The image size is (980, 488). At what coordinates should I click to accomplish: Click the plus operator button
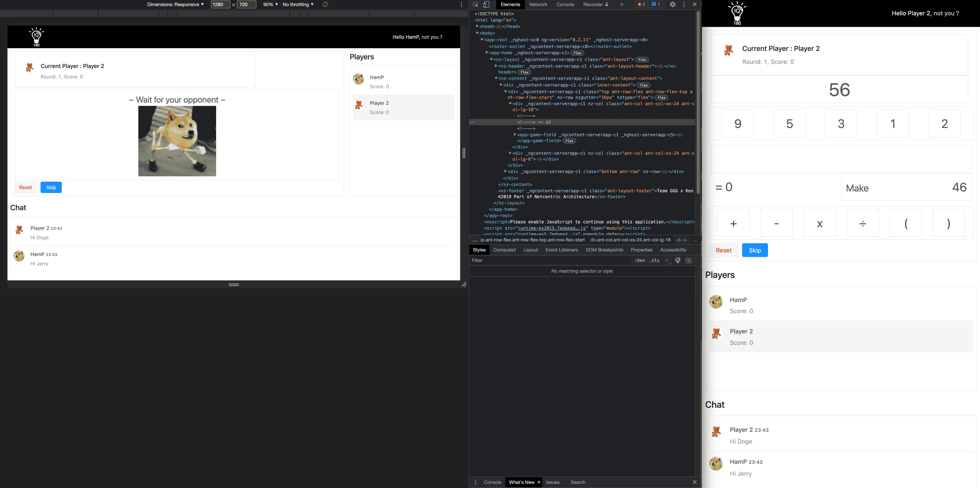pos(733,223)
